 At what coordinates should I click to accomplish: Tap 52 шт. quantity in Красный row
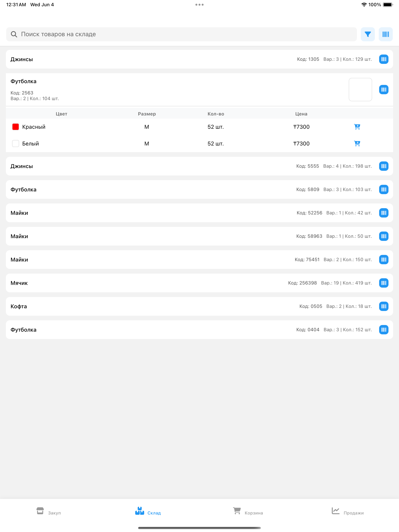[216, 127]
